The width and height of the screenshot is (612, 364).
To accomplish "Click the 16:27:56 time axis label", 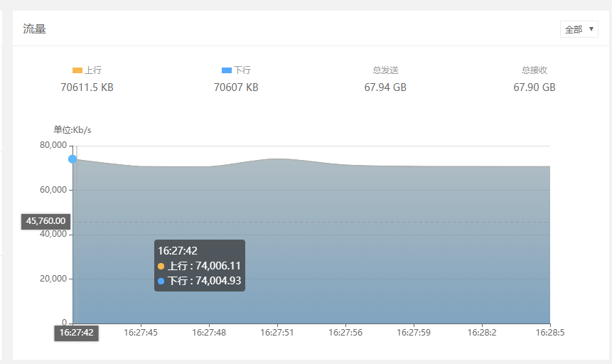I will pos(345,333).
